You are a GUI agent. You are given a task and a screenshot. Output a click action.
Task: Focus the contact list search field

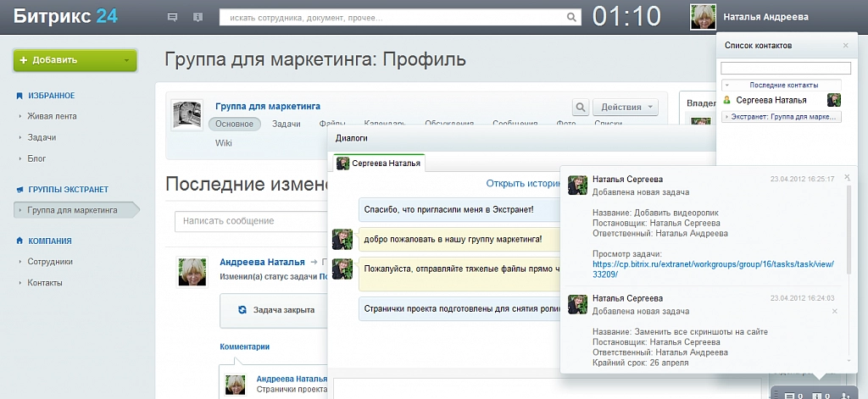click(x=786, y=68)
